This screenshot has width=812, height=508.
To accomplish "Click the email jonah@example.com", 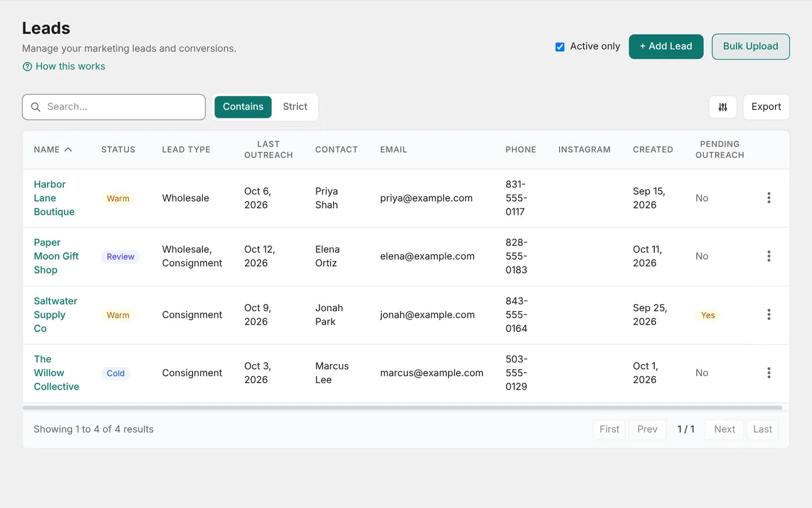I will point(427,315).
